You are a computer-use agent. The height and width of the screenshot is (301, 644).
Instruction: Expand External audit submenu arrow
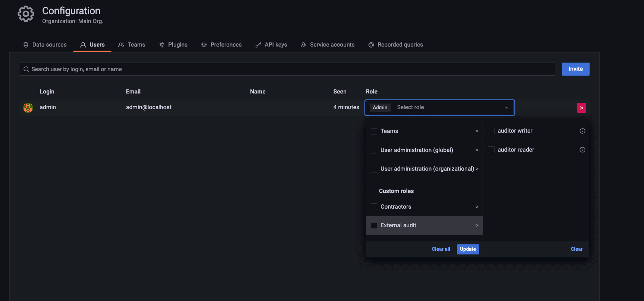pyautogui.click(x=477, y=225)
